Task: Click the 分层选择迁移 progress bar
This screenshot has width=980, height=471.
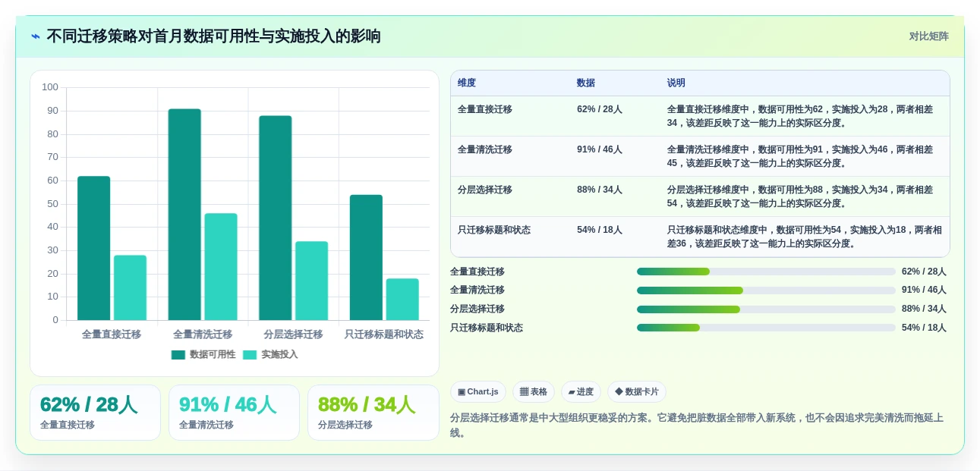Action: coord(766,309)
